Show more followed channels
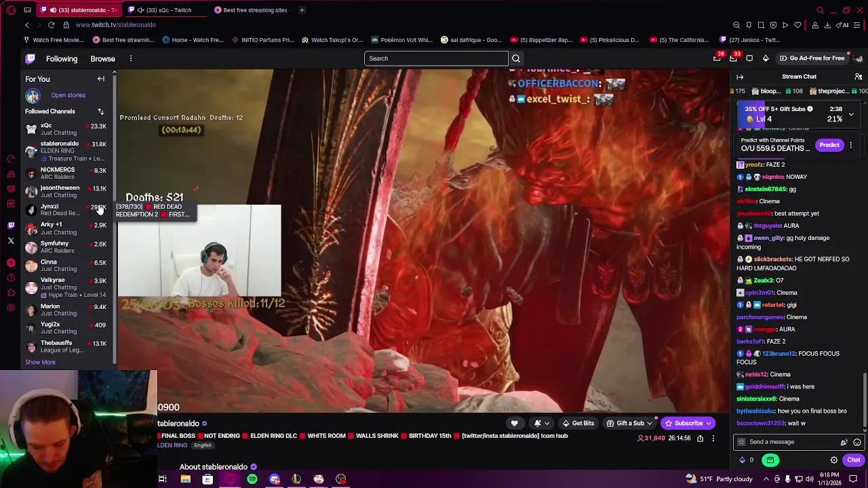 (41, 362)
